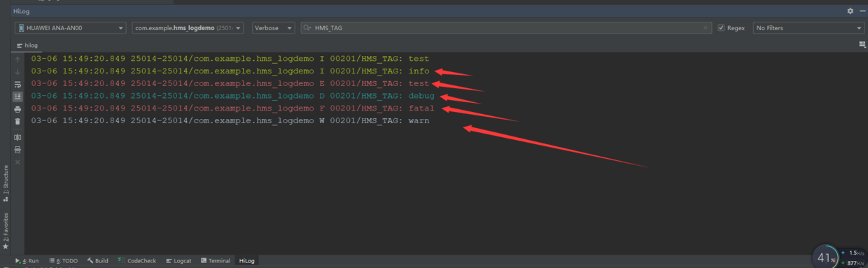Click the search magnifier icon
868x268 pixels.
pos(307,28)
